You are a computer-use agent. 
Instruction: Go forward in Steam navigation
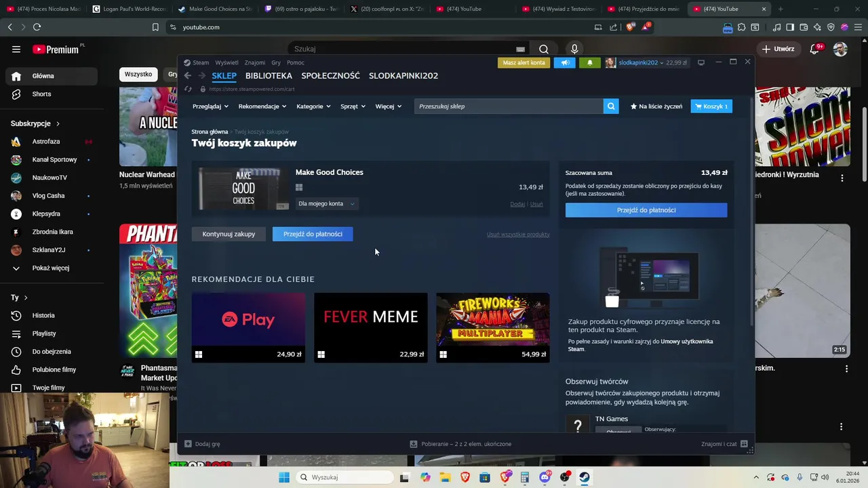tap(201, 76)
